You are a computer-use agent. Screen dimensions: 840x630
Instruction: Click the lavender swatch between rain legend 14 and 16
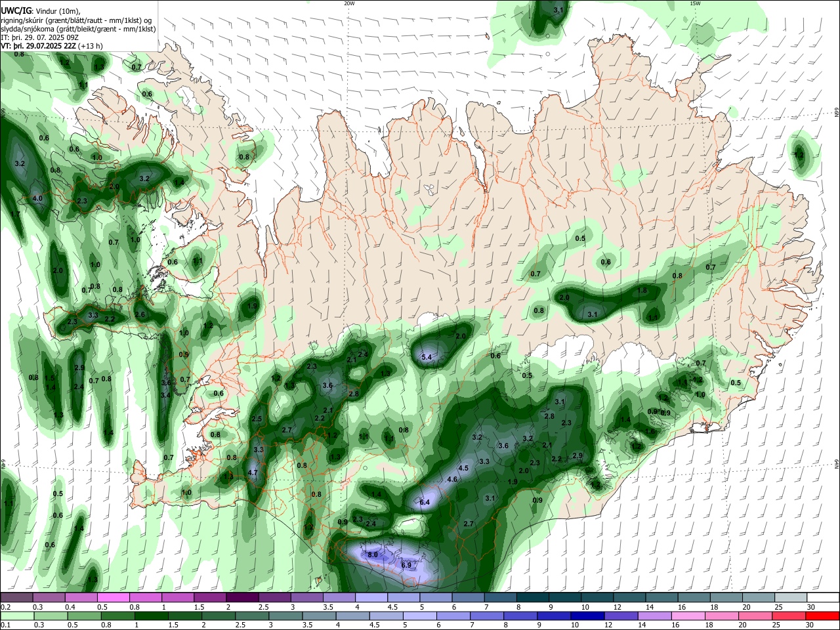[654, 616]
